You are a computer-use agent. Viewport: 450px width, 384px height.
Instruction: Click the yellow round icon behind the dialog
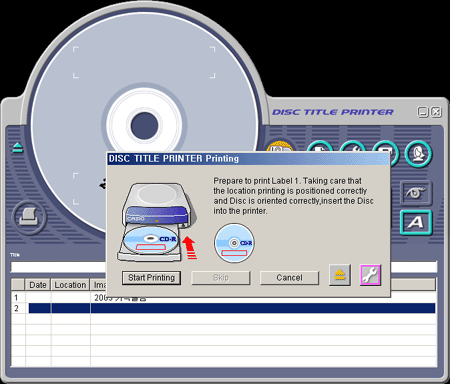pos(281,145)
